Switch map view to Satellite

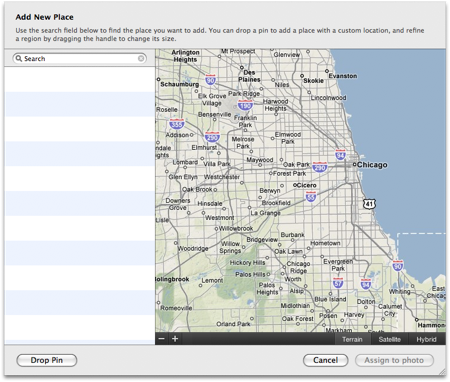coord(390,339)
